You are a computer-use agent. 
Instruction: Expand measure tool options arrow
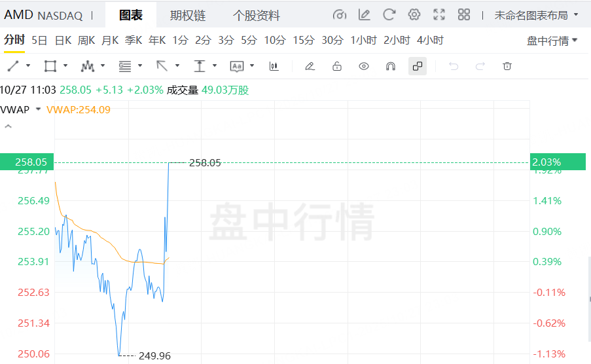[x=215, y=65]
